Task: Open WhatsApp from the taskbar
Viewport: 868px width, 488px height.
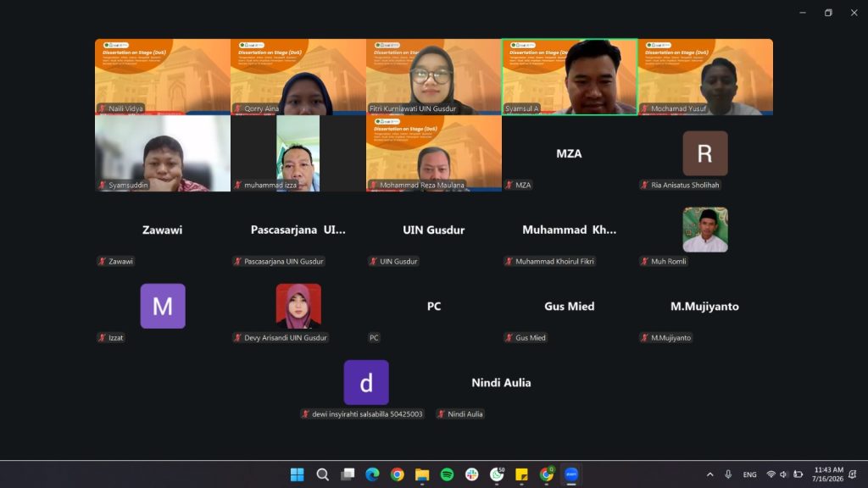Action: click(x=497, y=474)
